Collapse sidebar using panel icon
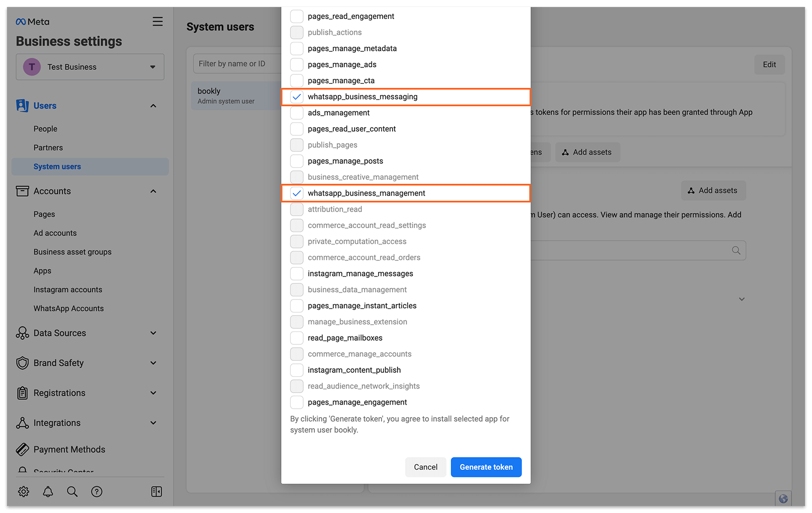Screen dimensions: 812x513 (157, 492)
